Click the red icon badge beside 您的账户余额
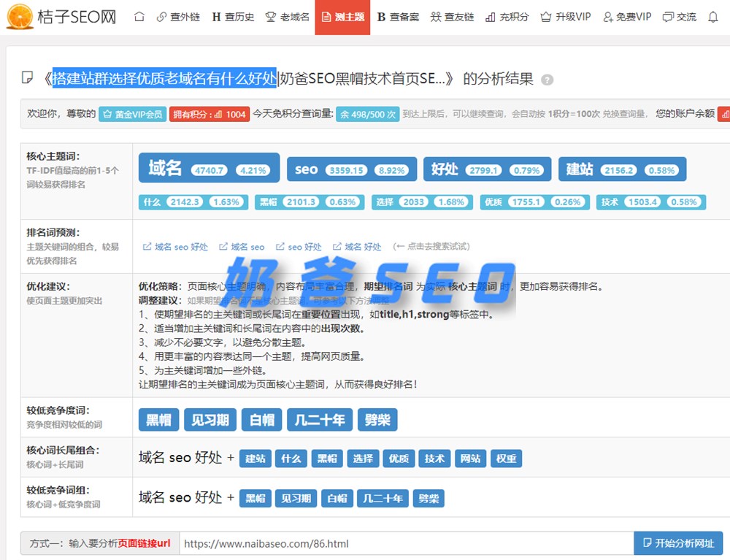 724,114
